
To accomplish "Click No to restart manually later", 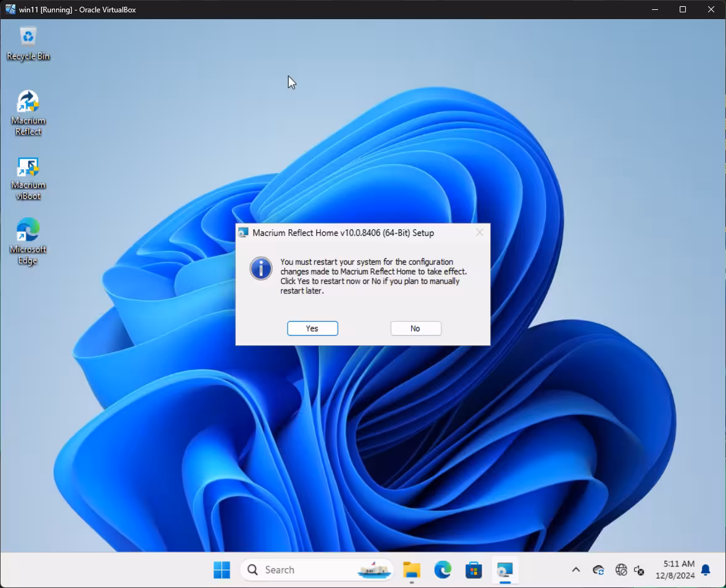I will 415,328.
